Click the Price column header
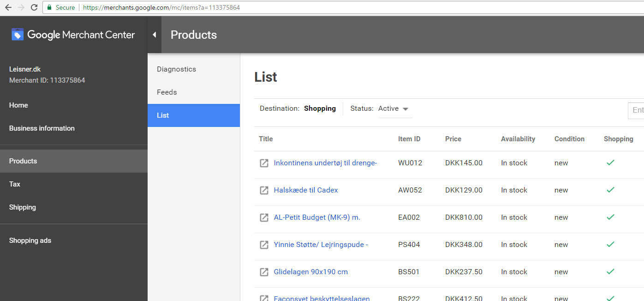The height and width of the screenshot is (301, 644). click(453, 139)
